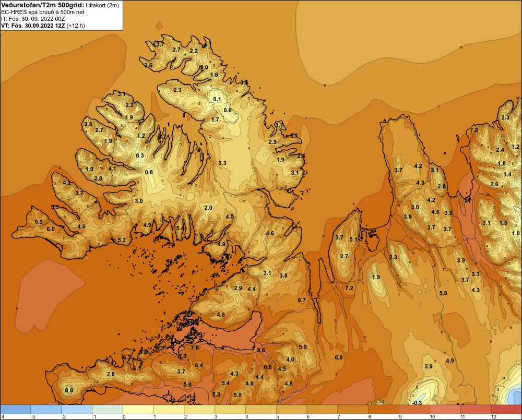Click the red legend swatch between 11 and 12
522x420 pixels.
pyautogui.click(x=476, y=410)
